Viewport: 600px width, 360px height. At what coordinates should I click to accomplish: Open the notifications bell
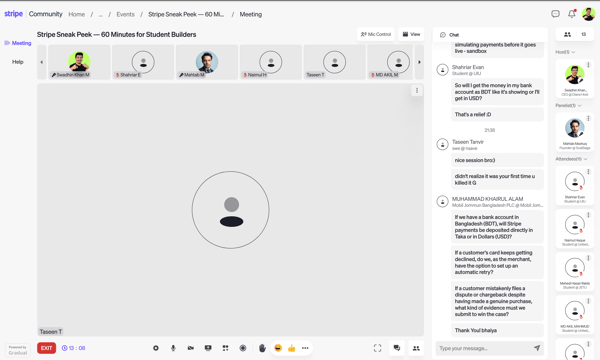[x=572, y=14]
